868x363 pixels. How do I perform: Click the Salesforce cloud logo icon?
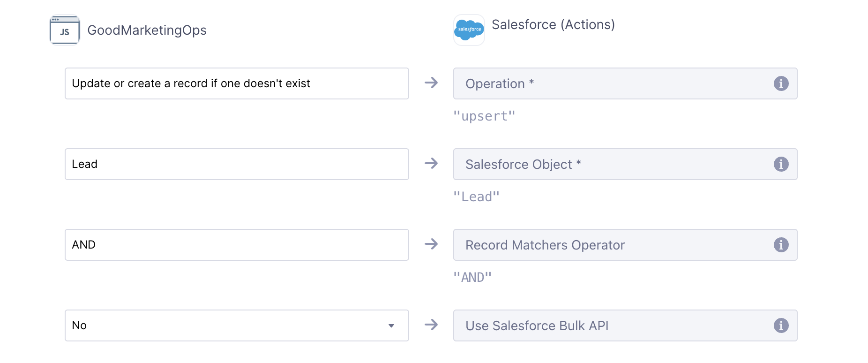pyautogui.click(x=469, y=30)
